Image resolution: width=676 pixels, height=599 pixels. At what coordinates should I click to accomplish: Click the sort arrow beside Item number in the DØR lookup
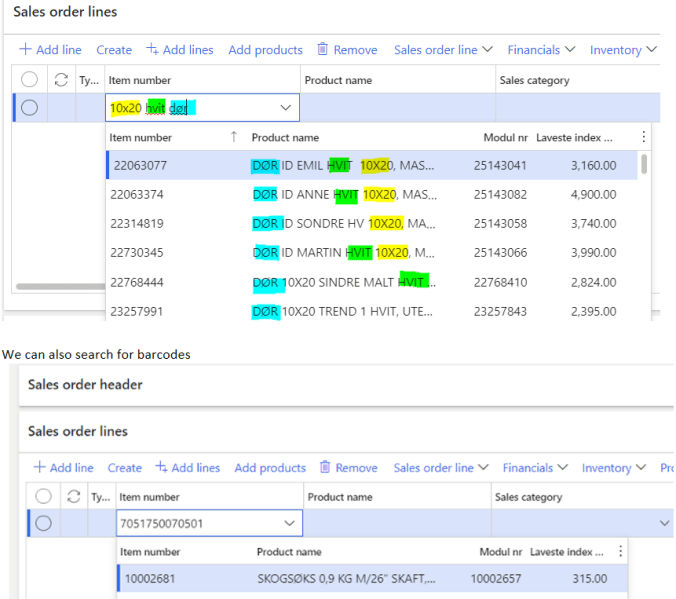click(234, 137)
